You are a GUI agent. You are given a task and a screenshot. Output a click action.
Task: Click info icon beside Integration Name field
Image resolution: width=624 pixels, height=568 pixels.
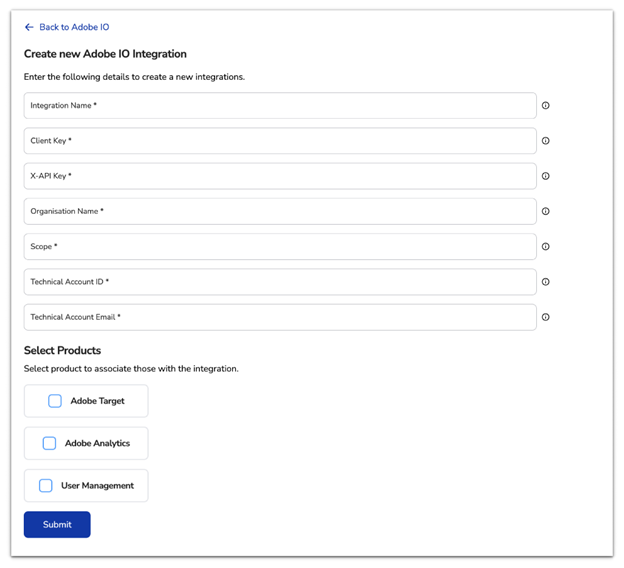(x=546, y=105)
